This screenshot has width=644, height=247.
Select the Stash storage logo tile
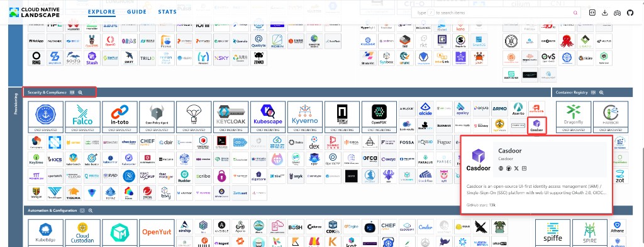point(92,58)
